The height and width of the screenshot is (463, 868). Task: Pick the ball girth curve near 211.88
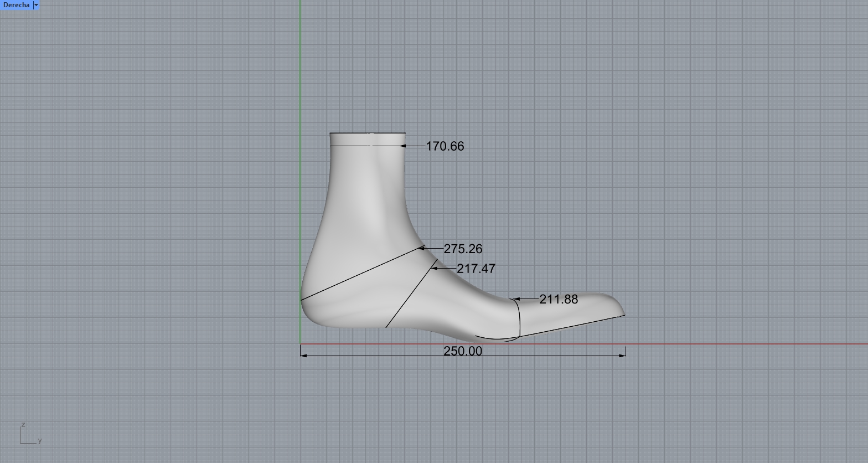[x=519, y=318]
